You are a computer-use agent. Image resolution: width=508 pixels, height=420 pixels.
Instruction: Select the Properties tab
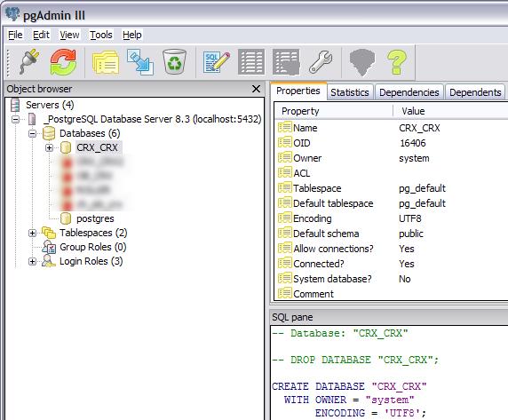tap(298, 91)
